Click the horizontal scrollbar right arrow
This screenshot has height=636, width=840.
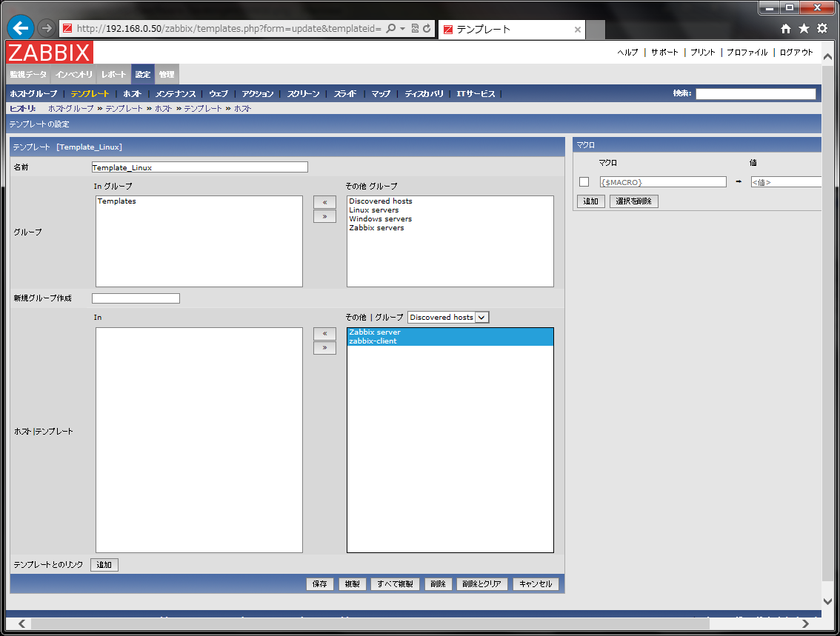coord(805,623)
